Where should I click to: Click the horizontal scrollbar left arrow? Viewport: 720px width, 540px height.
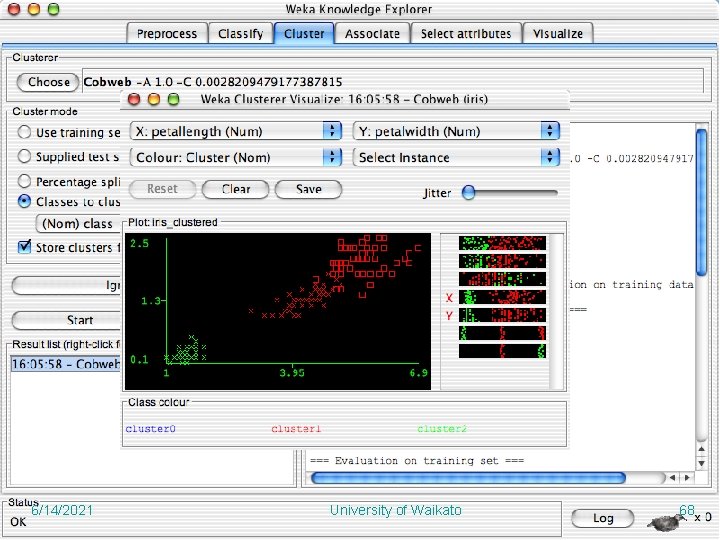[673, 478]
